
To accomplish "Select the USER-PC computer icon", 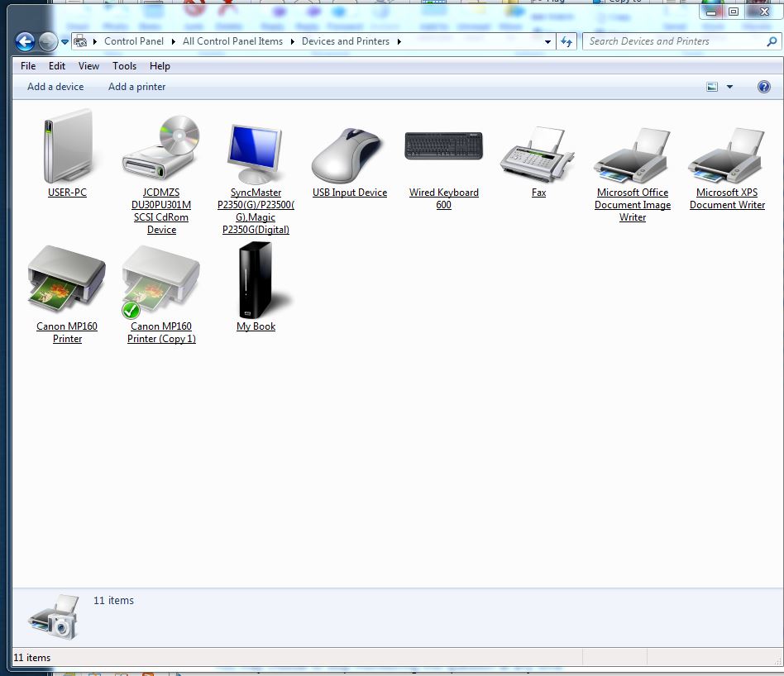I will click(68, 147).
